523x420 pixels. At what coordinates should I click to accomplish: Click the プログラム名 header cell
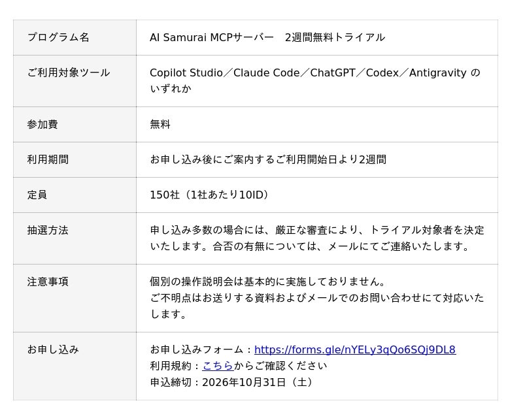[x=75, y=37]
